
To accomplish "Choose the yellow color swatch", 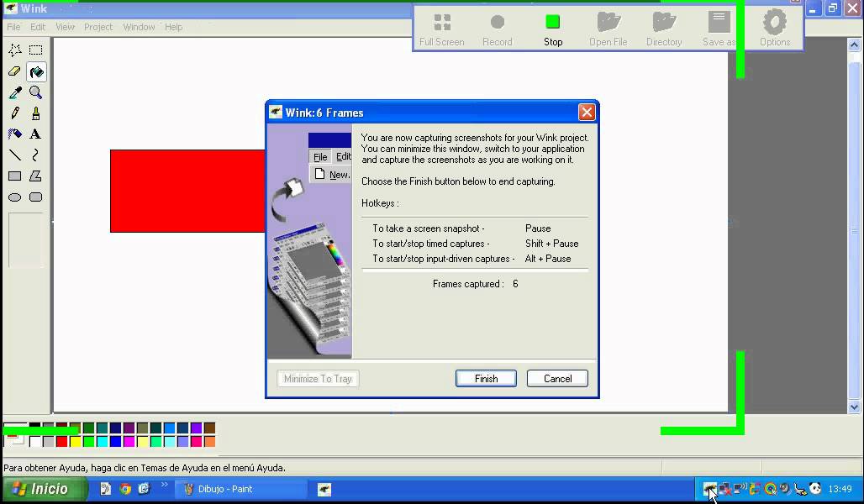I will point(75,441).
